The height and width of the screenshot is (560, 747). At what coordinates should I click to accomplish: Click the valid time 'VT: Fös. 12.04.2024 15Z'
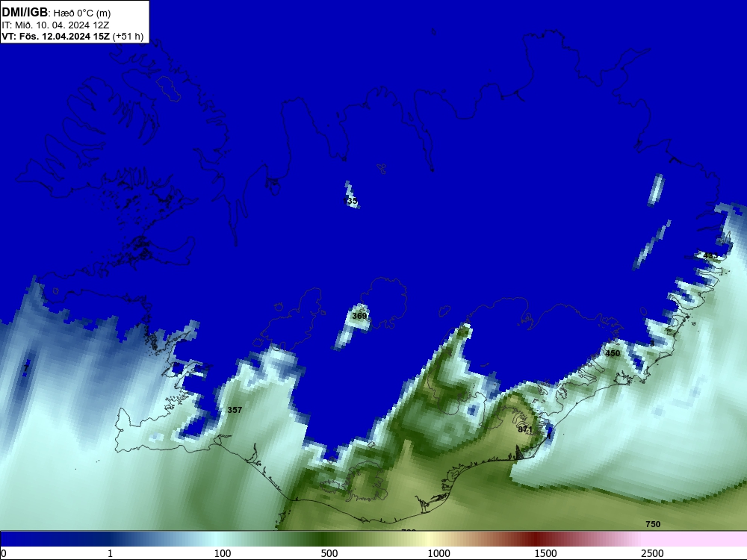56,36
